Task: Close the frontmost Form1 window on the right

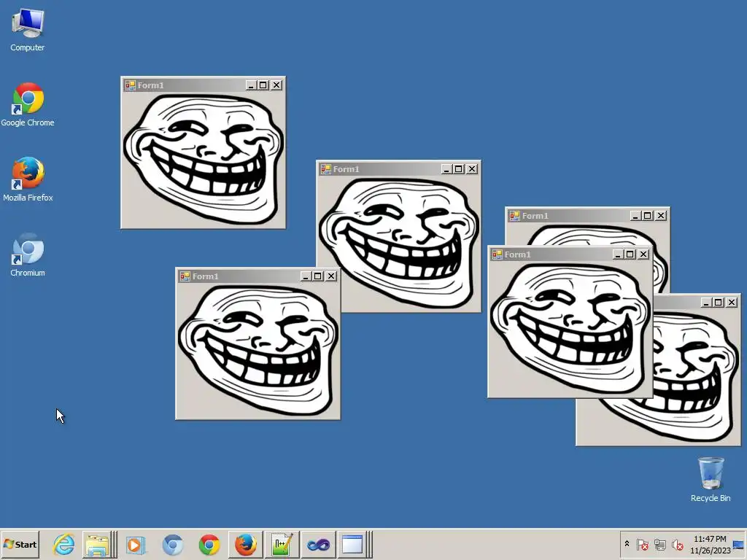Action: click(643, 254)
